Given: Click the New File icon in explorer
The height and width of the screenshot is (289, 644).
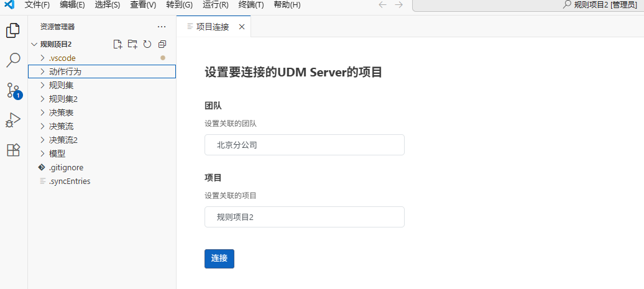Looking at the screenshot, I should [x=117, y=44].
